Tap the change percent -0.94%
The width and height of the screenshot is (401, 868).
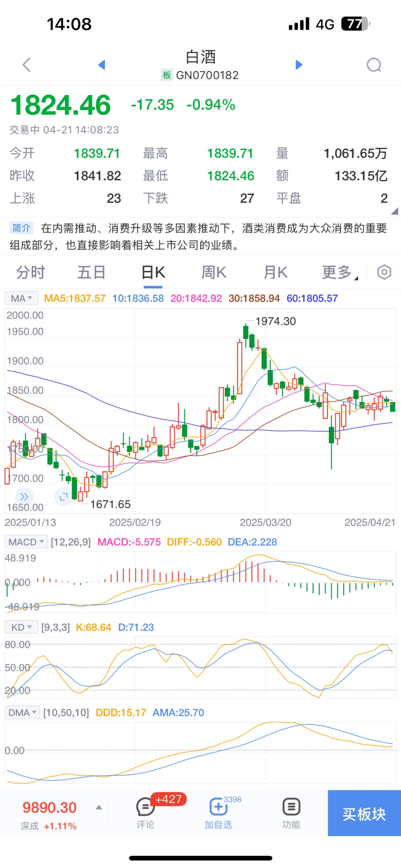[x=211, y=105]
